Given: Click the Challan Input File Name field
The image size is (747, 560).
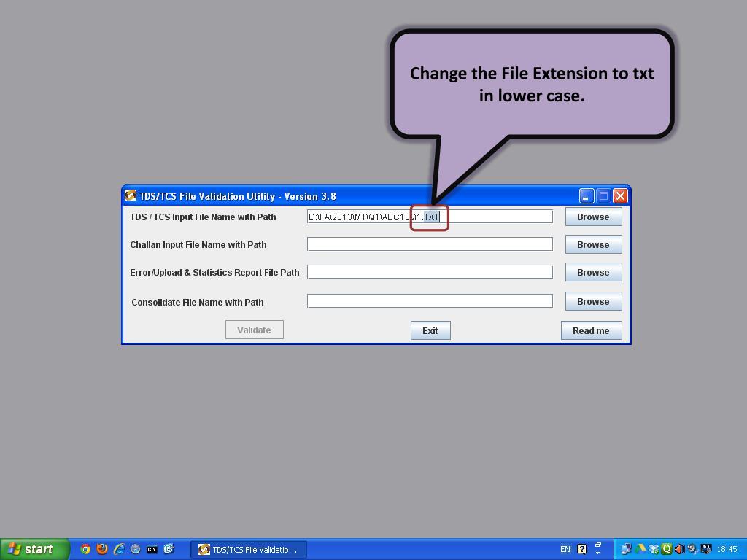Looking at the screenshot, I should 430,244.
